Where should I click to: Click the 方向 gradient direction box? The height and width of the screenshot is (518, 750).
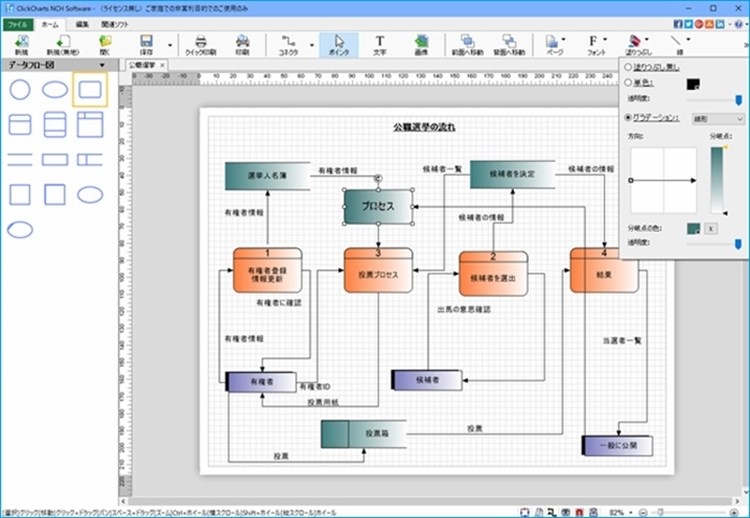pyautogui.click(x=663, y=180)
